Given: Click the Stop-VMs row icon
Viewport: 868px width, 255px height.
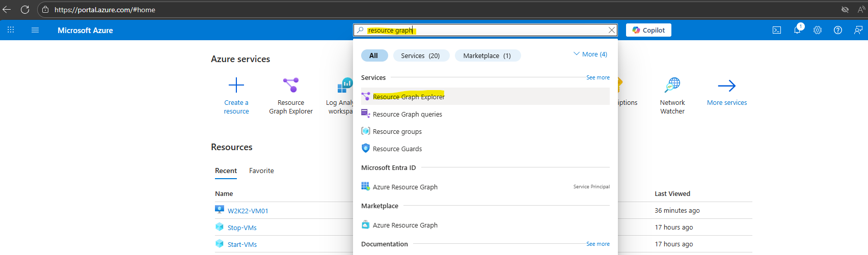Looking at the screenshot, I should click(220, 226).
